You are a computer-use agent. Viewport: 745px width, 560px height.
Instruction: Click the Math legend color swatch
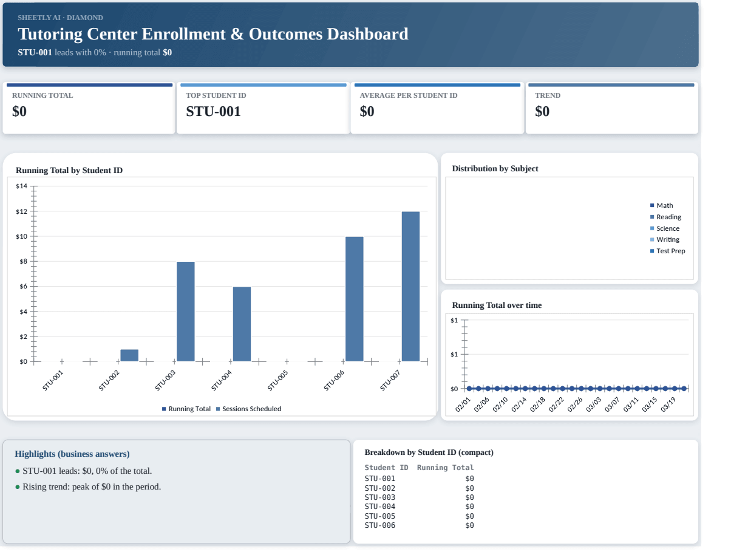click(x=652, y=205)
